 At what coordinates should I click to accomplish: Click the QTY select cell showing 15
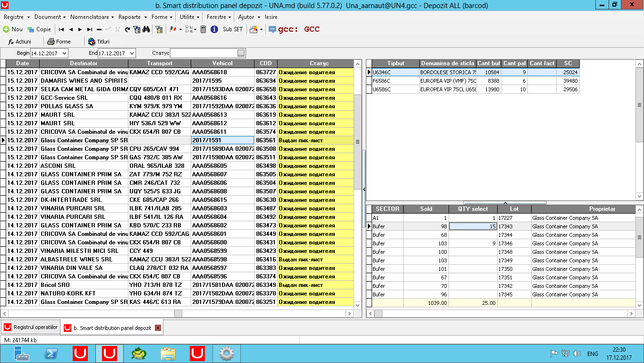click(x=473, y=226)
